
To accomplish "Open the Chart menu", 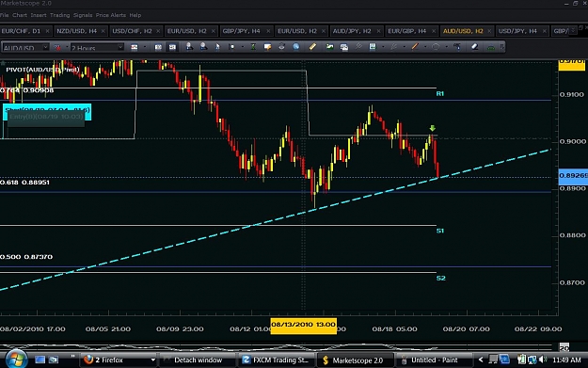I will point(20,15).
